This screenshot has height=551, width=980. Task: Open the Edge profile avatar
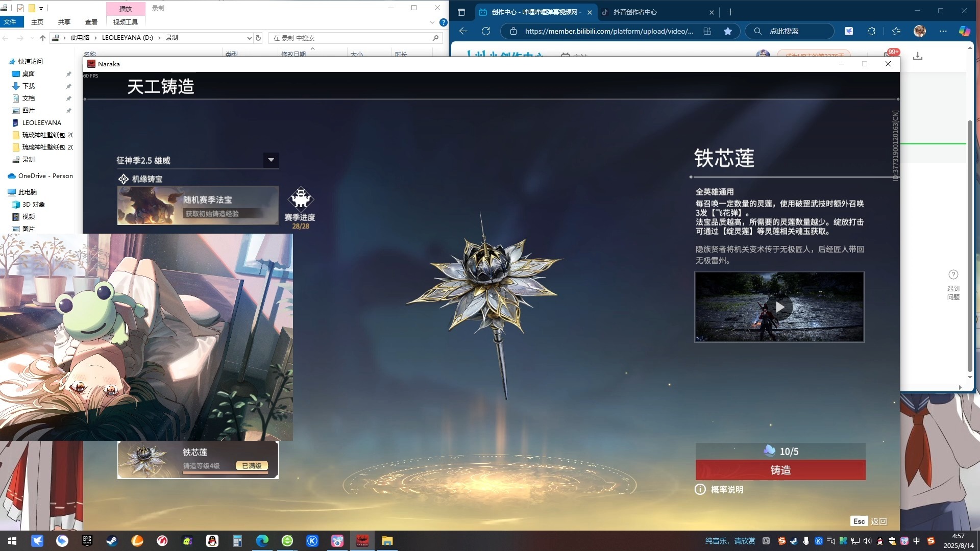pos(920,31)
